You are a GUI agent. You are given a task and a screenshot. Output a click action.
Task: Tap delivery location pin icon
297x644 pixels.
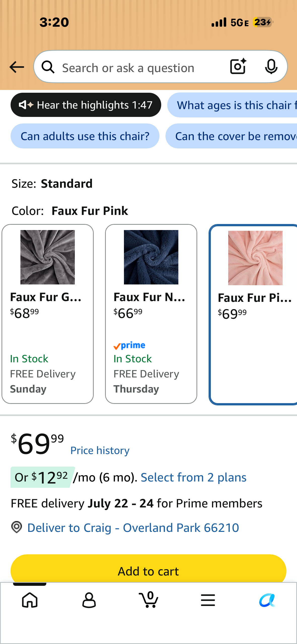pos(17,527)
